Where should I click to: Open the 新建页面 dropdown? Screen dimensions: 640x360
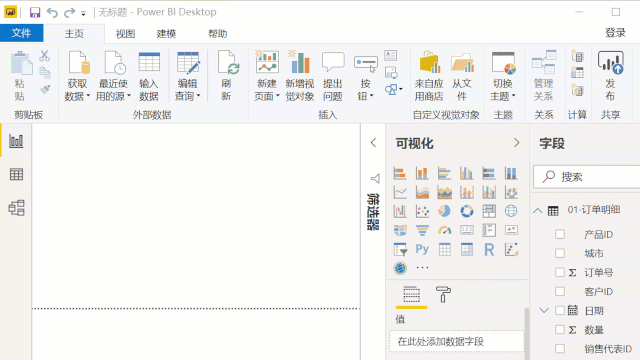point(267,76)
